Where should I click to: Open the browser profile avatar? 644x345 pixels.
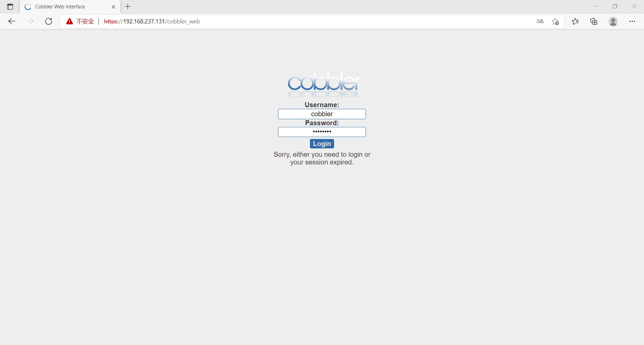613,21
